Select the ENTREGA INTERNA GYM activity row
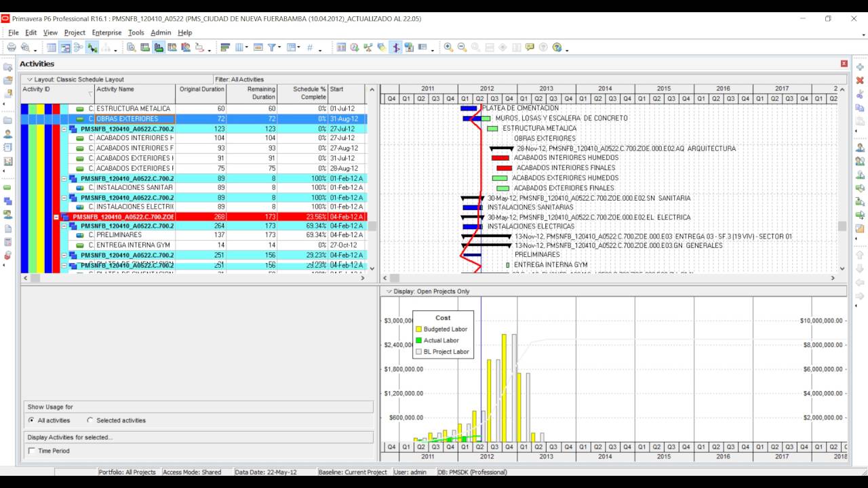The image size is (868, 488). [193, 245]
